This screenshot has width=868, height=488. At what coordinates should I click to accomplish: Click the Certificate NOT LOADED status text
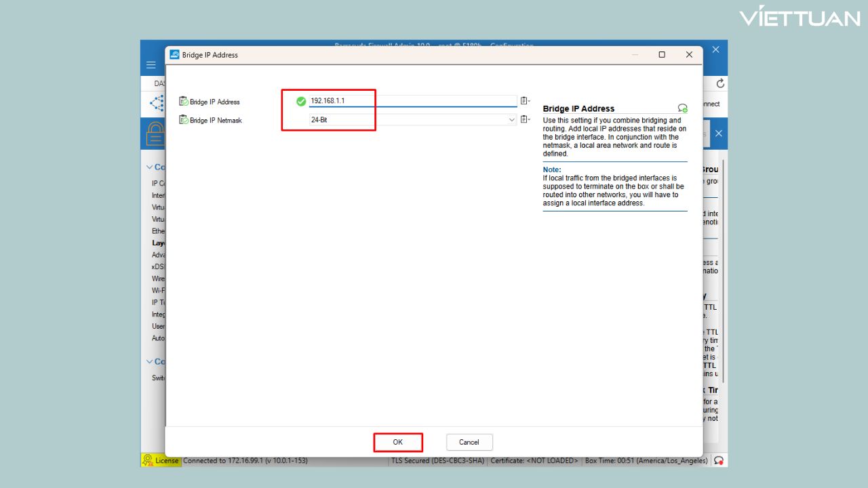[534, 461]
